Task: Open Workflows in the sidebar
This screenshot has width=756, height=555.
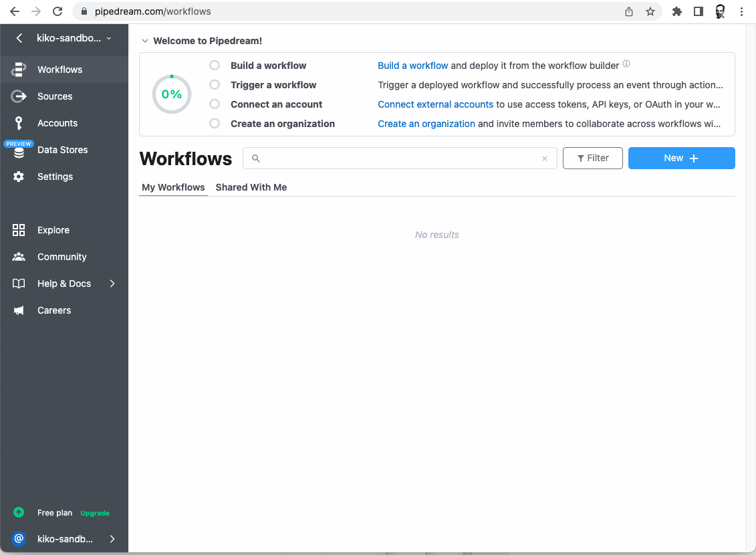Action: click(64, 70)
